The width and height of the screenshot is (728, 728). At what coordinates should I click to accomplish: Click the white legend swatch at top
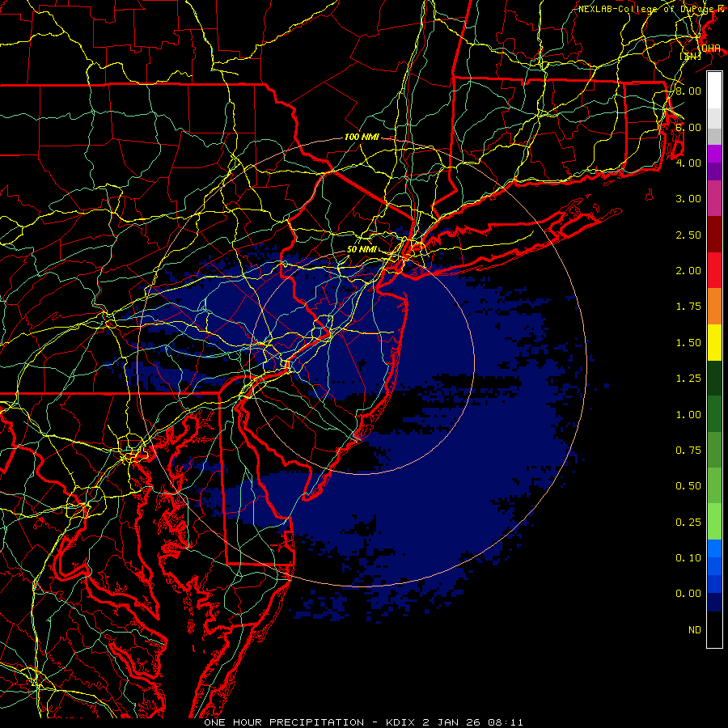714,90
